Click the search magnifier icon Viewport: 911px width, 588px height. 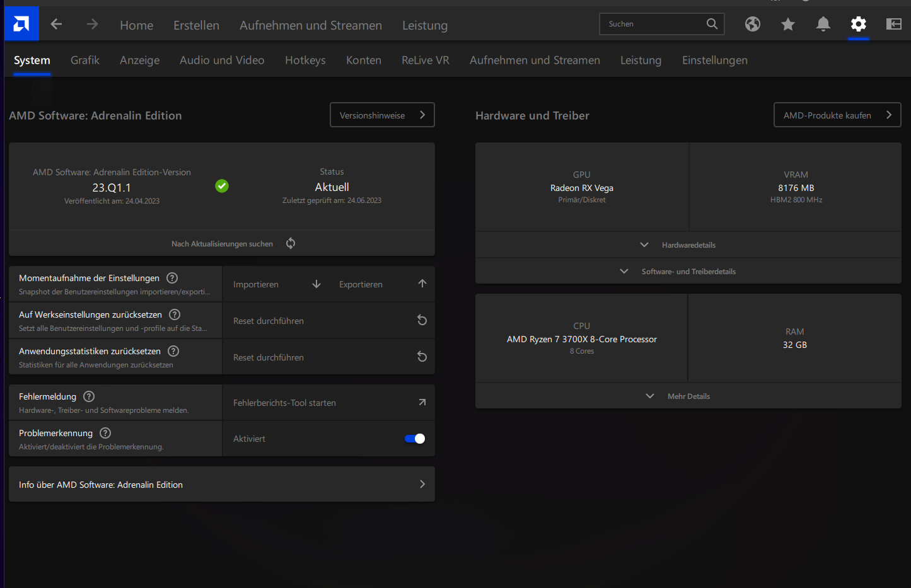tap(712, 24)
